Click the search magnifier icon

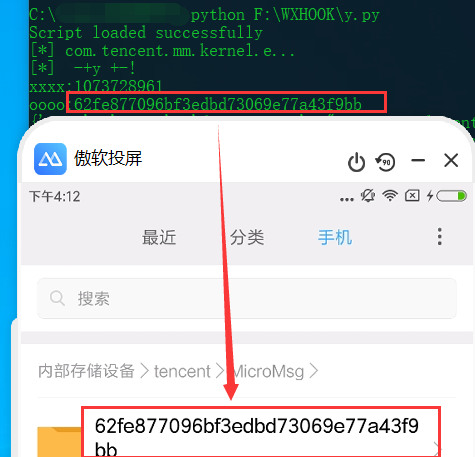[57, 298]
